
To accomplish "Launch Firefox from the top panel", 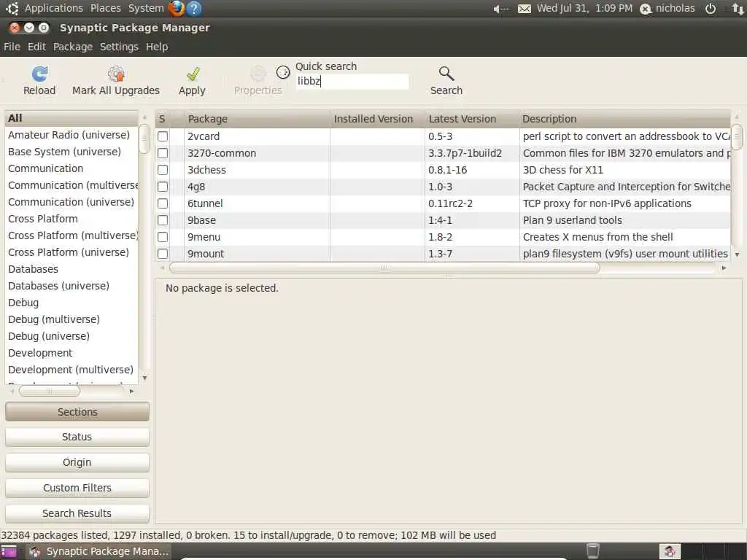I will pyautogui.click(x=177, y=8).
